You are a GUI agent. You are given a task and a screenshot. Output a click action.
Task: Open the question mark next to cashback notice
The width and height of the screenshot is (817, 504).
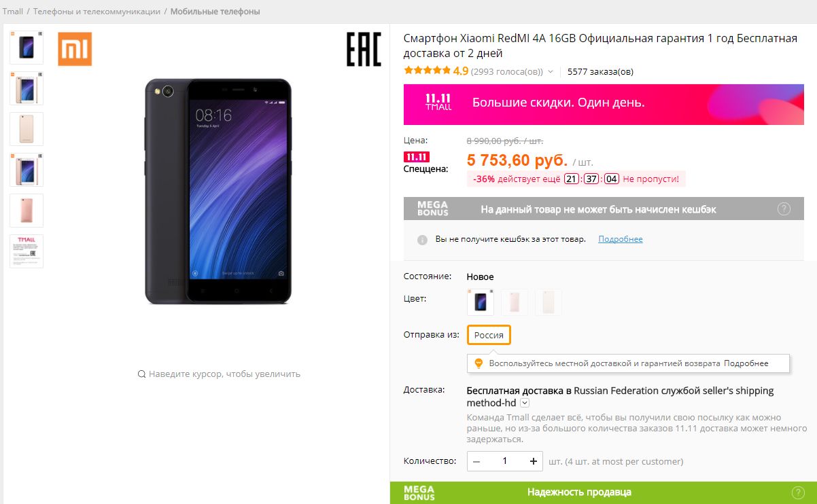click(x=784, y=209)
